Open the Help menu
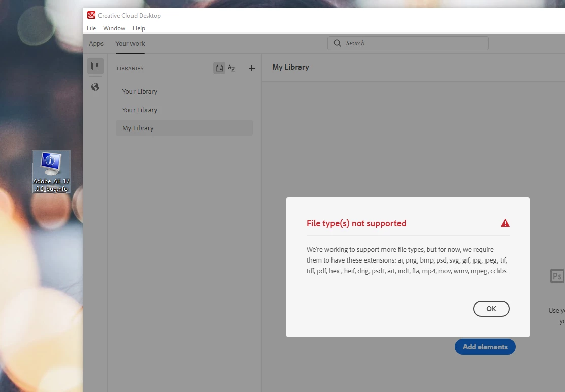This screenshot has width=565, height=392. point(139,28)
